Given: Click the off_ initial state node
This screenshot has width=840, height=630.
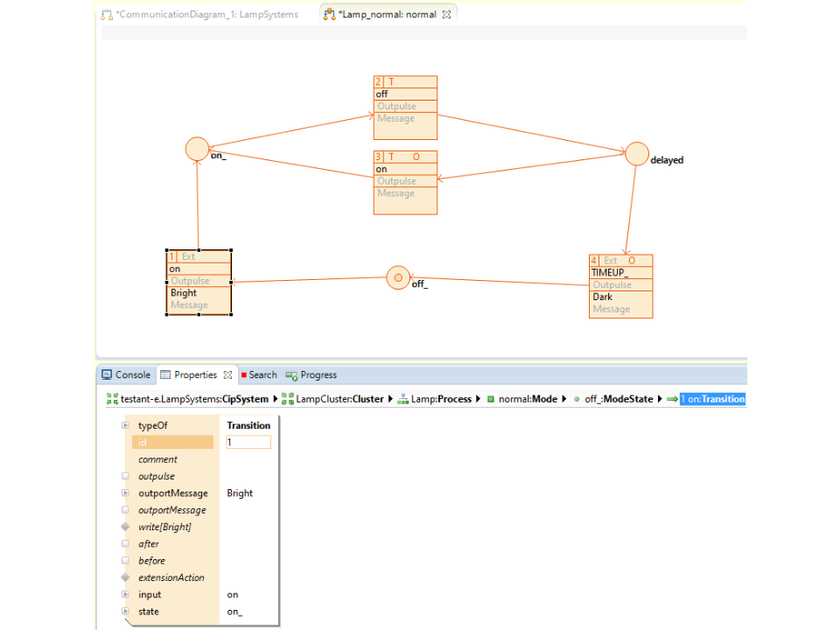Looking at the screenshot, I should pos(398,277).
